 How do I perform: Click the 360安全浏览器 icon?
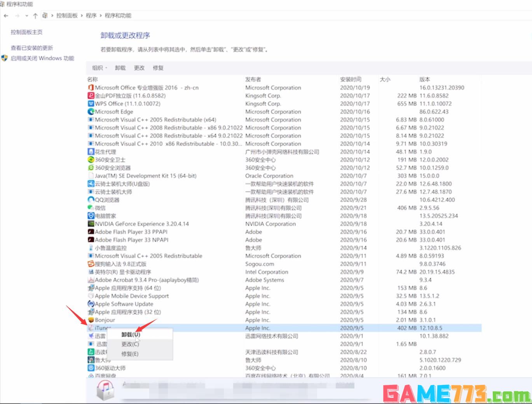click(x=91, y=168)
